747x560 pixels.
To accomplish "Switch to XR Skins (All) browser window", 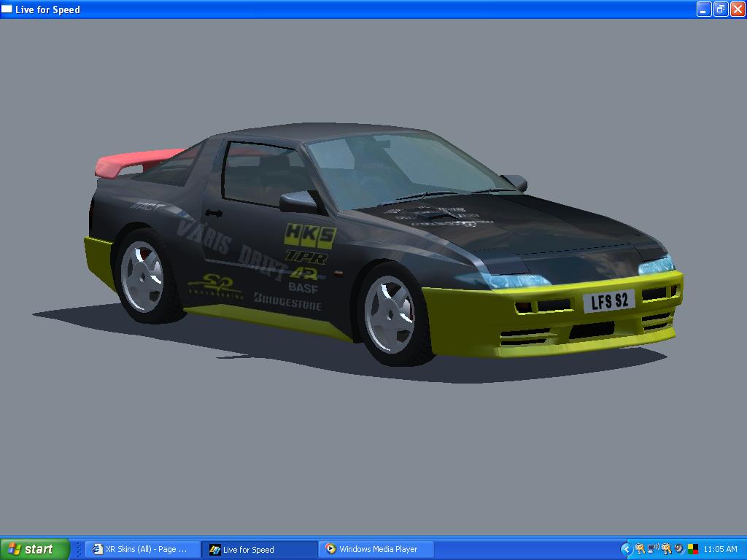I will pos(143,549).
